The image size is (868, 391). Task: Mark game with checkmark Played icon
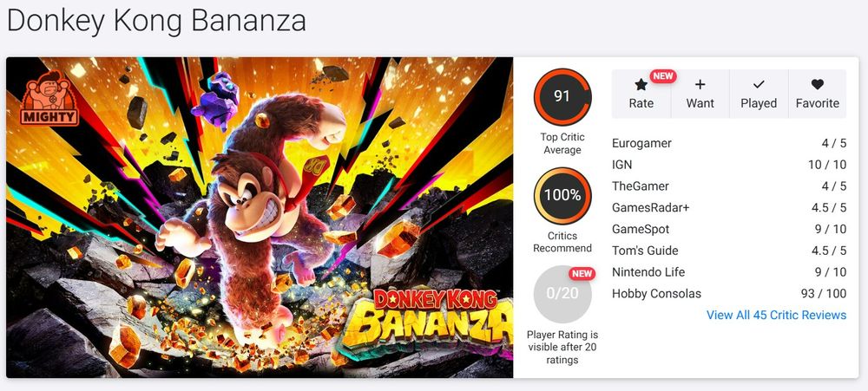759,85
